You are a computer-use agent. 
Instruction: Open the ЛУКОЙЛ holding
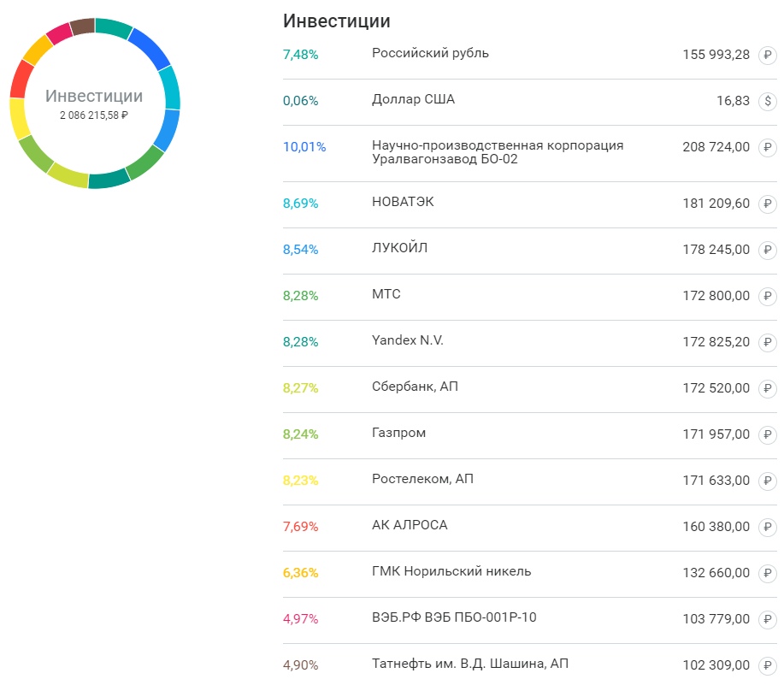click(399, 248)
